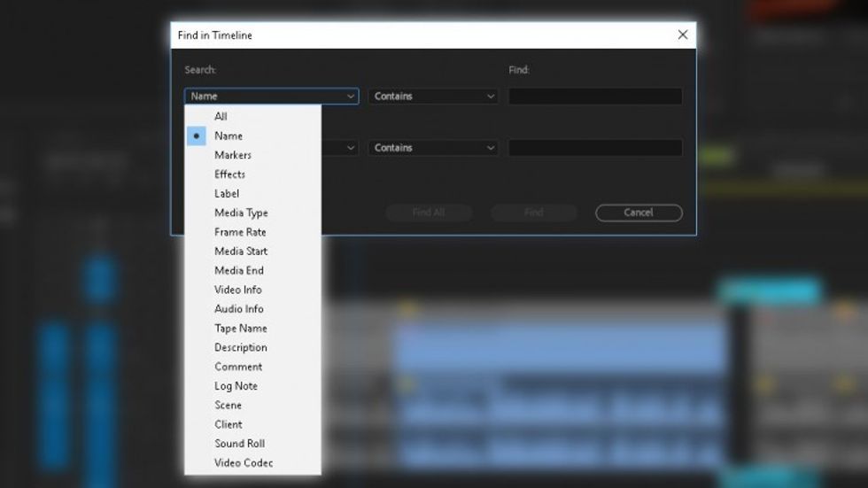Close the Find in Timeline window
Image resolution: width=868 pixels, height=488 pixels.
coord(683,35)
